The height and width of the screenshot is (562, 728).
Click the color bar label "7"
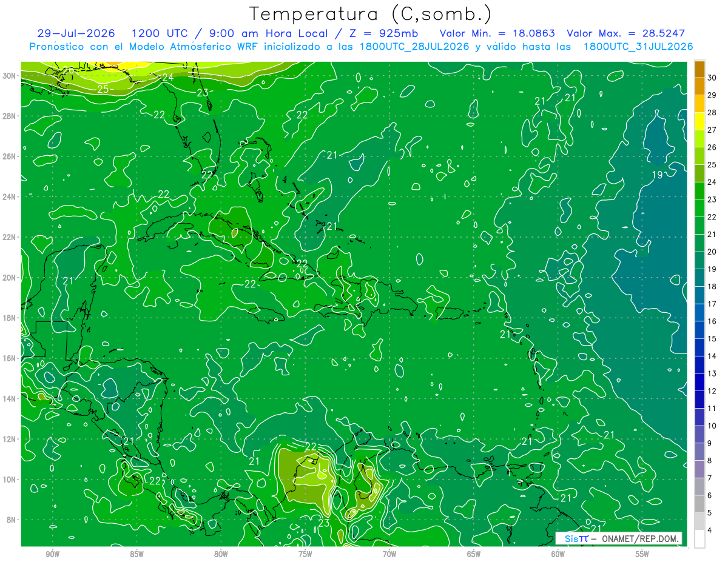pos(710,478)
